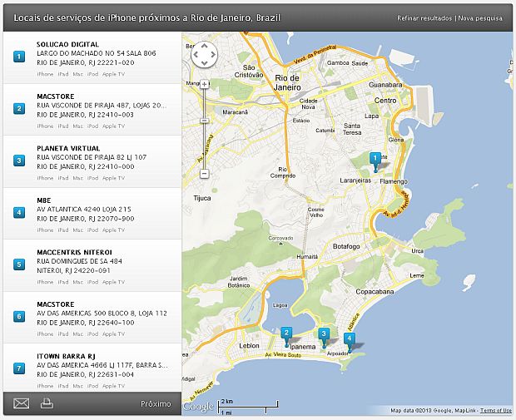Click number 4 badge beside MBE
Viewport: 516px width, 420px height.
19,212
